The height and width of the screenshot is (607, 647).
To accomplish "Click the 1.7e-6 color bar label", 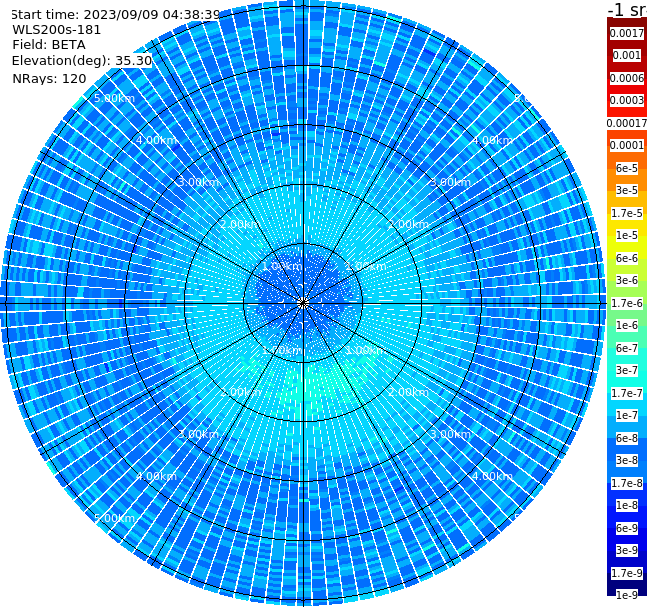I will coord(627,303).
